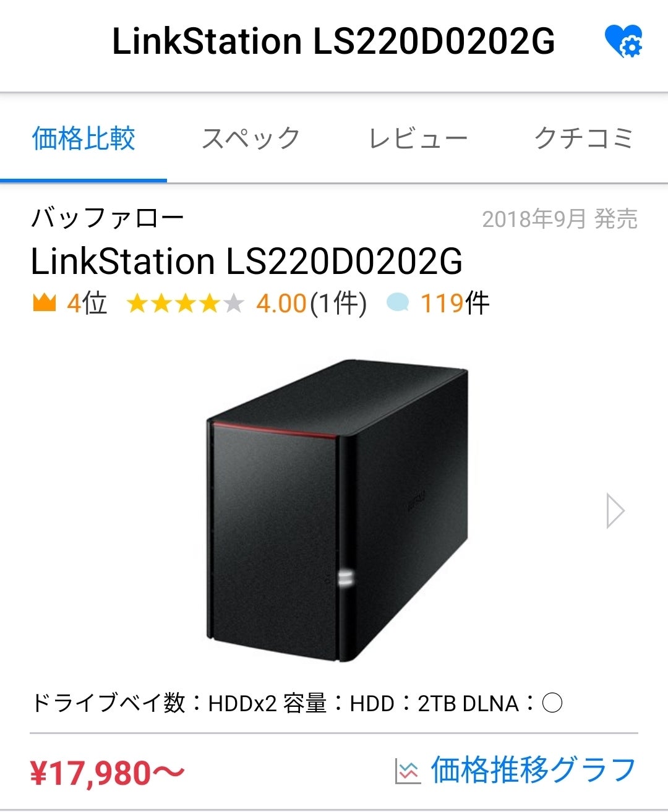Open the 4.00 (1件) review score
Image resolution: width=668 pixels, height=812 pixels.
311,303
